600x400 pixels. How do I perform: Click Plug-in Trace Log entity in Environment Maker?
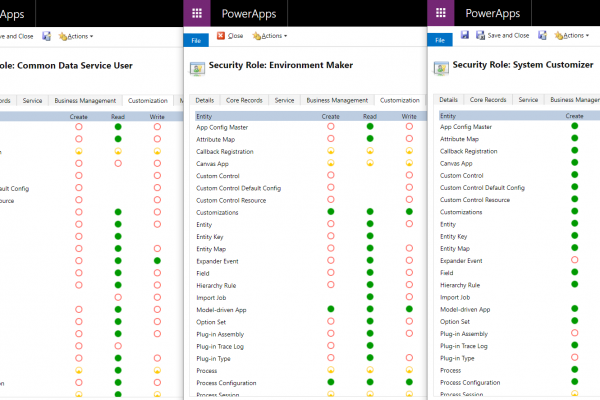point(220,346)
